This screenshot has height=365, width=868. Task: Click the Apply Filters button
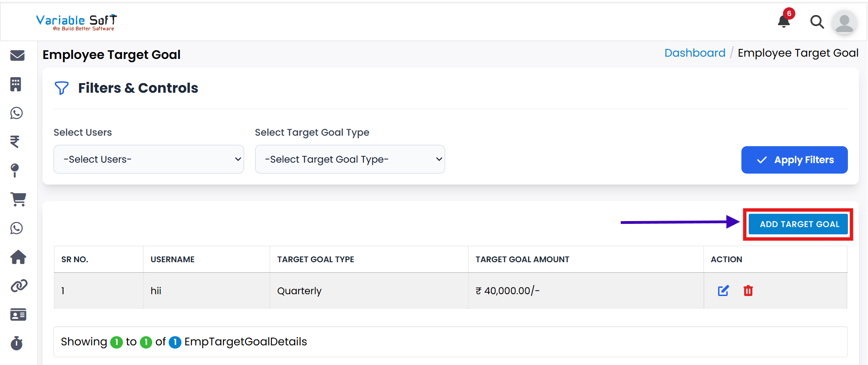(794, 160)
